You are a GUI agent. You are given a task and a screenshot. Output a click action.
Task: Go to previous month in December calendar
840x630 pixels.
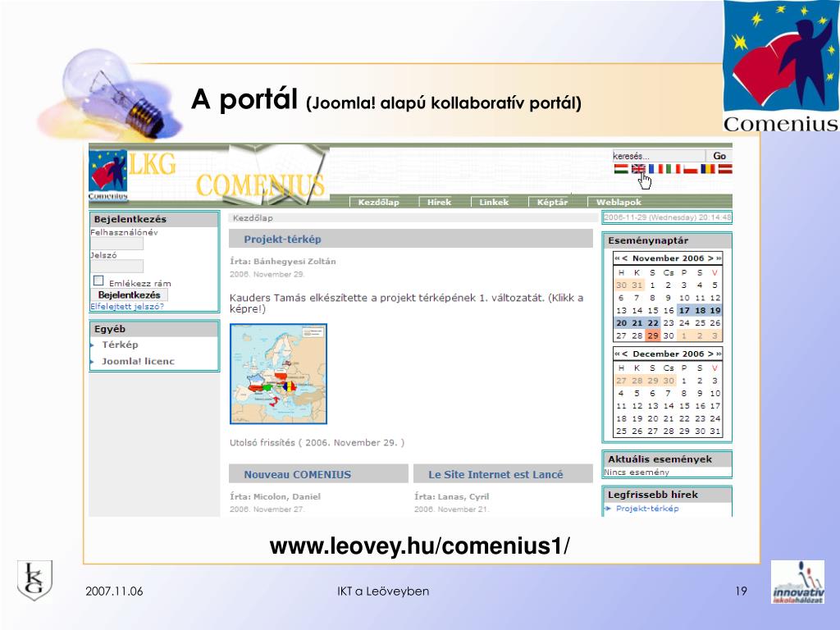624,354
